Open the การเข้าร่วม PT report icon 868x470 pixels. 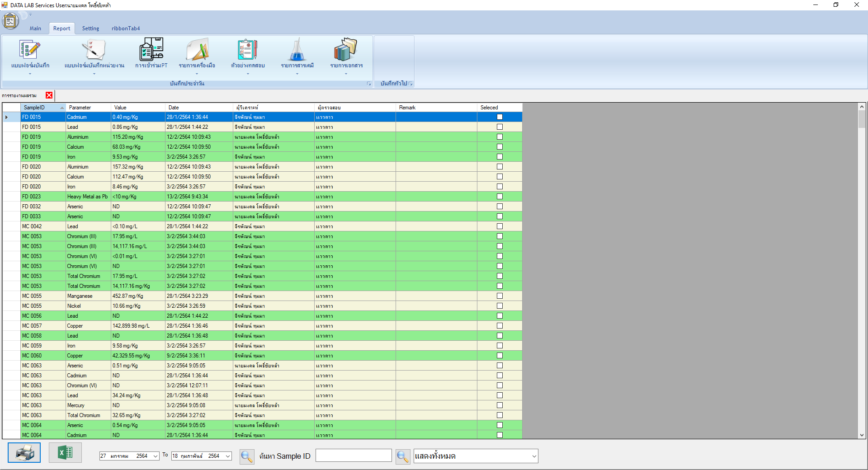point(151,50)
